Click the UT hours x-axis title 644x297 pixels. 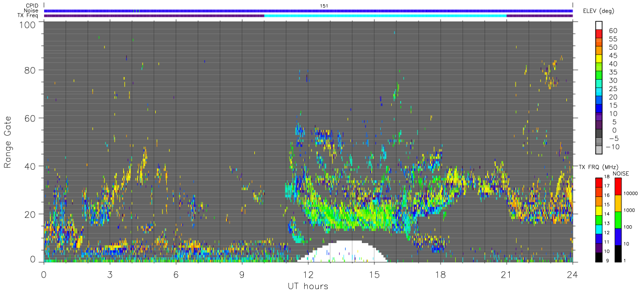tap(307, 287)
